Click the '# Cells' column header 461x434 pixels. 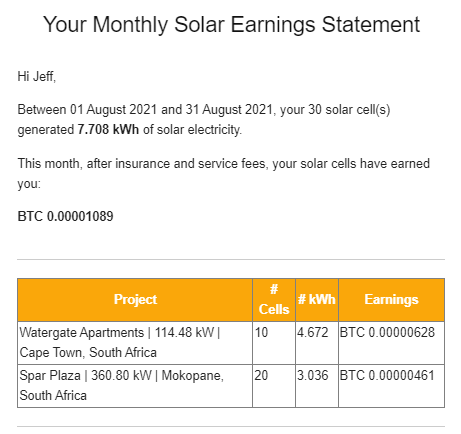tap(274, 300)
